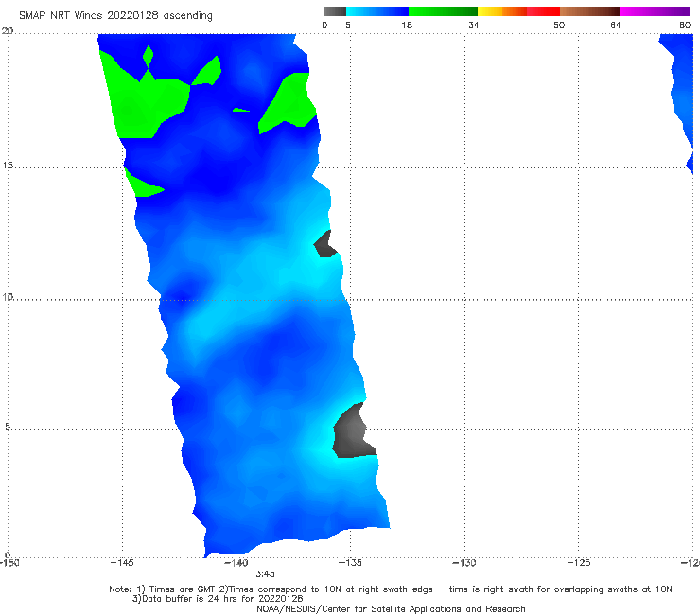Click colorbar label '64'
Screen dimensions: 700x615
click(616, 26)
